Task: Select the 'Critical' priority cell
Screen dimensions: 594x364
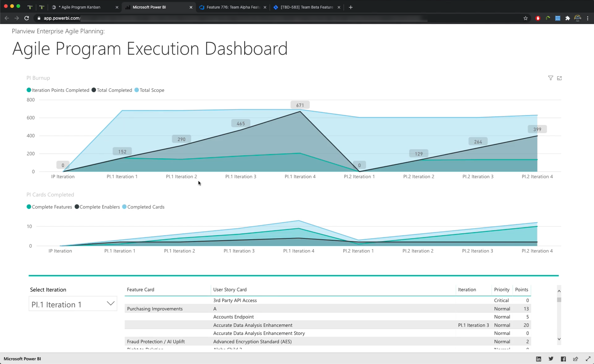Action: coord(501,300)
